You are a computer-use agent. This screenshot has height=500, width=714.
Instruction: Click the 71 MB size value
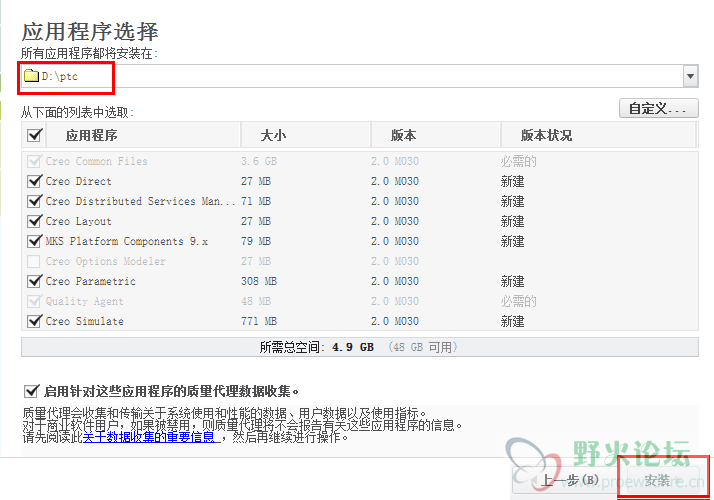pos(256,201)
